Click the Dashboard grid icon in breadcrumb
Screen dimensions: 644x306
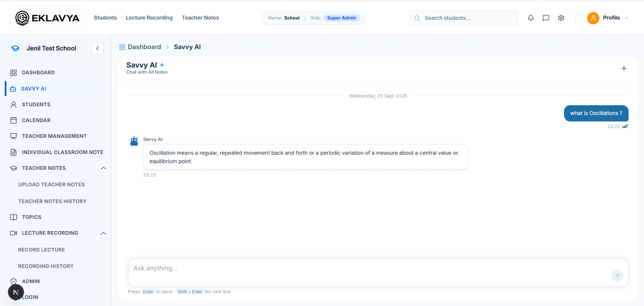122,47
